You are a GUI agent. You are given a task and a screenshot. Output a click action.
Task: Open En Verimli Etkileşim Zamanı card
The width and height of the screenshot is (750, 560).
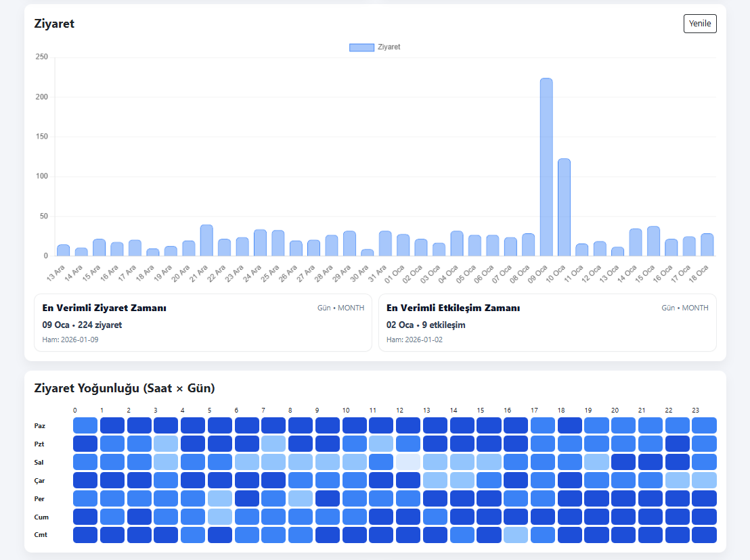[x=547, y=323]
